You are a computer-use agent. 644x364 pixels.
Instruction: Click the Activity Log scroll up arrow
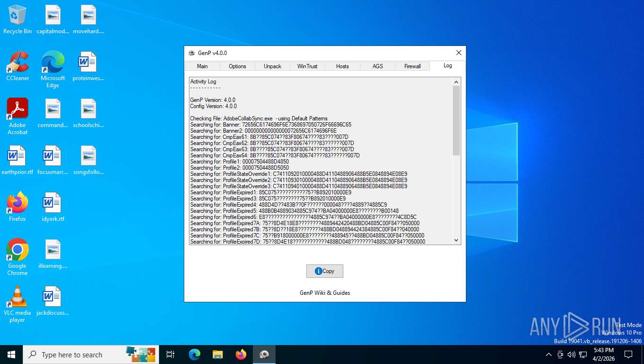(x=456, y=82)
